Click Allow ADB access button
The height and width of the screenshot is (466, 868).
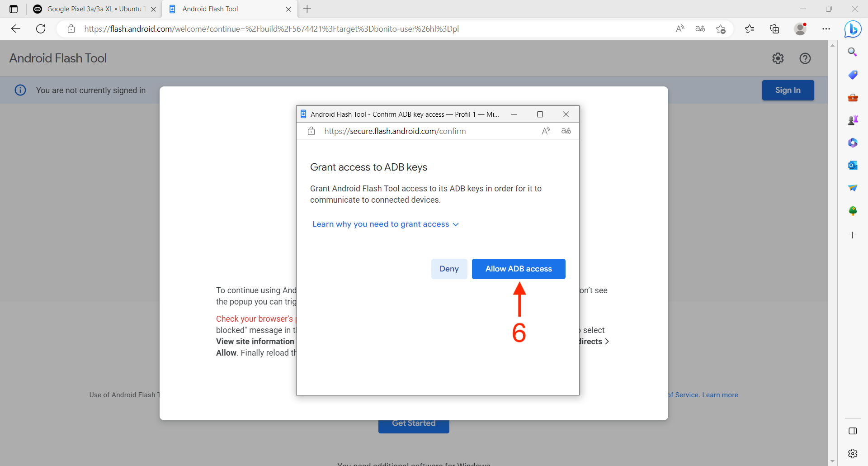pyautogui.click(x=518, y=269)
